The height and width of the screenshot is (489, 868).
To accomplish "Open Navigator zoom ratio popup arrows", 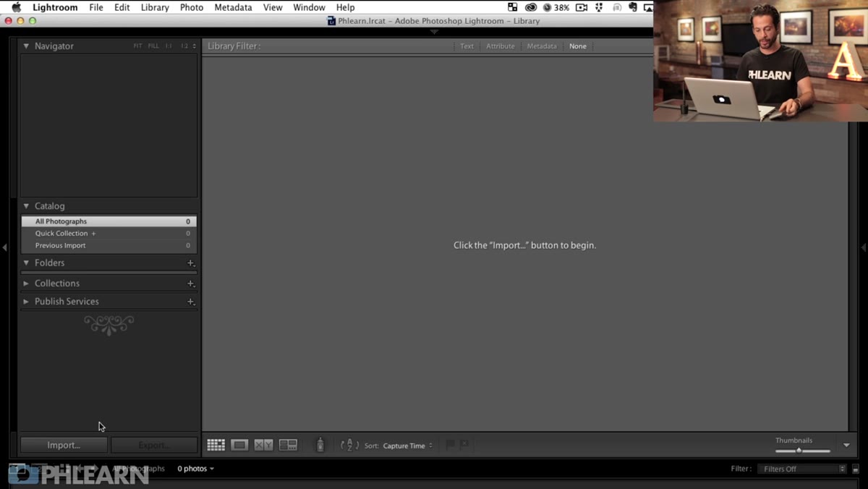I will [195, 46].
